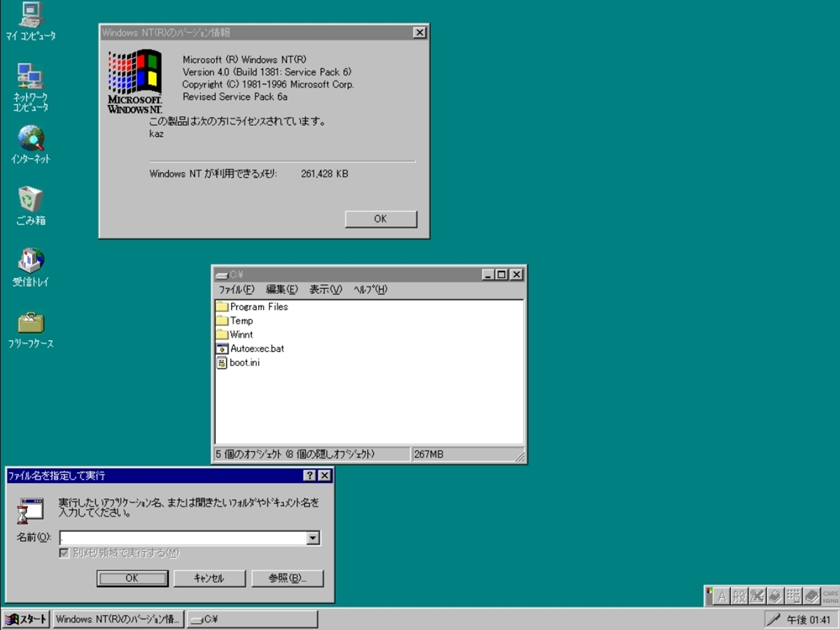840x630 pixels.
Task: Expand the 名前 combo box dropdown arrow
Action: click(x=313, y=538)
